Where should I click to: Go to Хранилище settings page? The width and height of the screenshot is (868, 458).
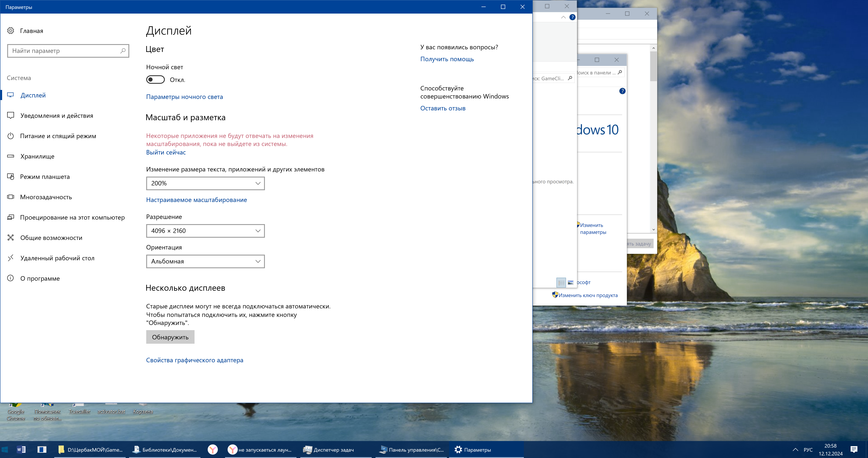37,156
